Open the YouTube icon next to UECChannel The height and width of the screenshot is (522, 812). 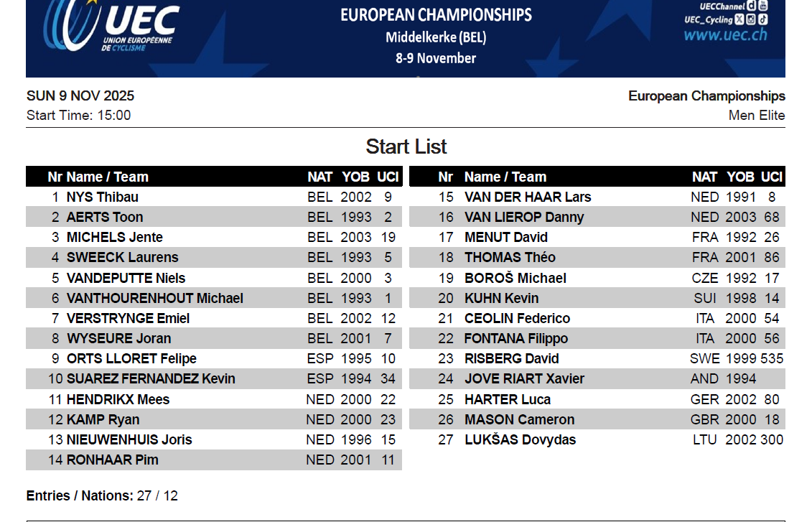coord(762,6)
